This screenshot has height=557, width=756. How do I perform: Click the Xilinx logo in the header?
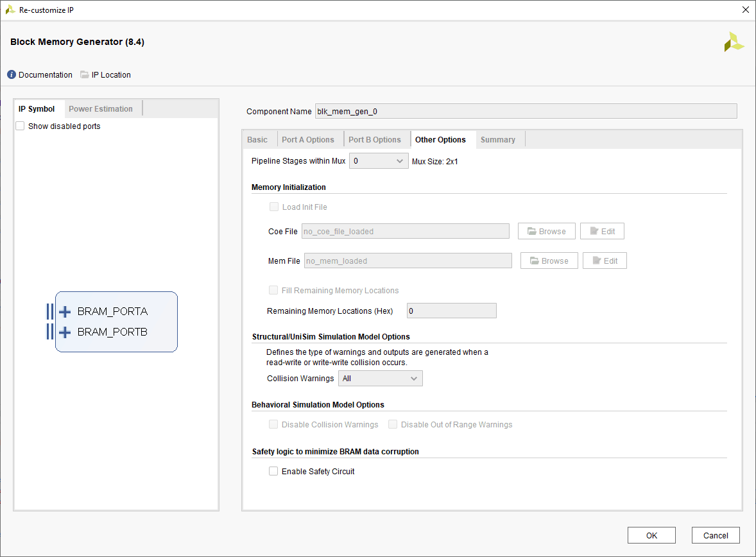pyautogui.click(x=734, y=42)
